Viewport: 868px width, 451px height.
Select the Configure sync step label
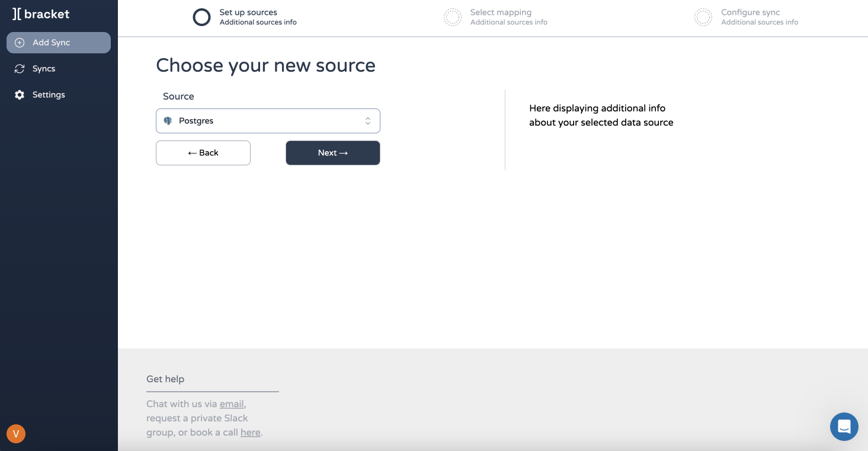750,12
